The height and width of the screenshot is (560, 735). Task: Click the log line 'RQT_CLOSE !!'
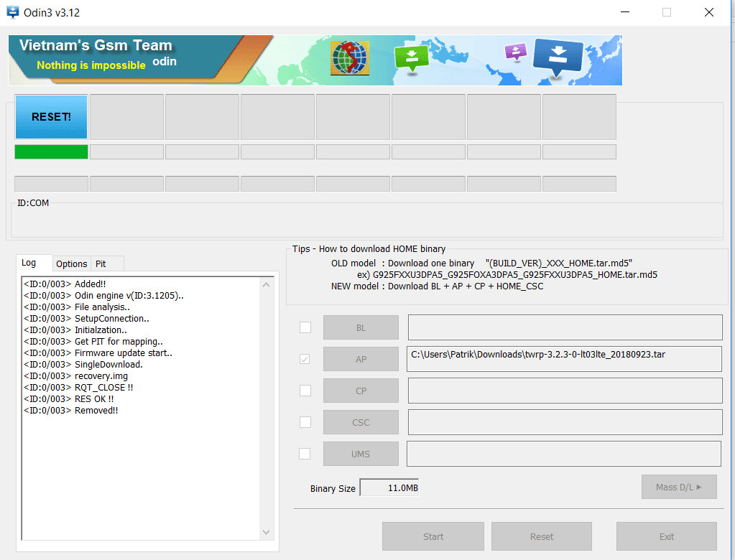coord(78,387)
